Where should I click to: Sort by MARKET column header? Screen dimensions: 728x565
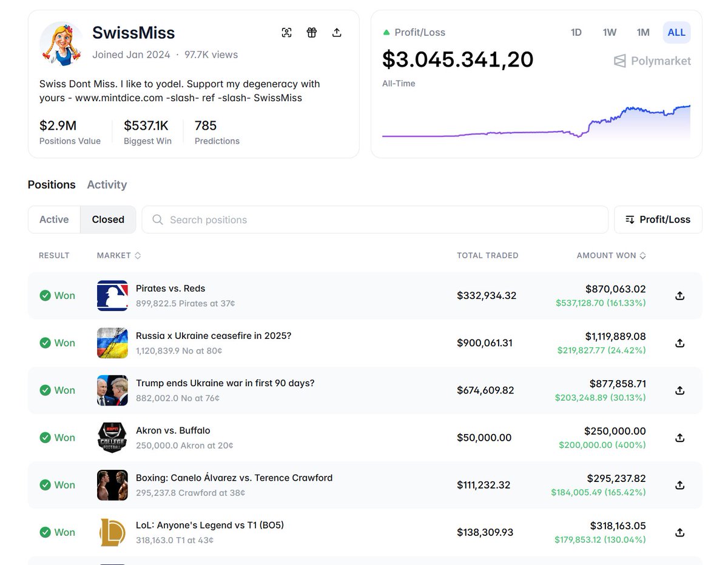tap(119, 255)
